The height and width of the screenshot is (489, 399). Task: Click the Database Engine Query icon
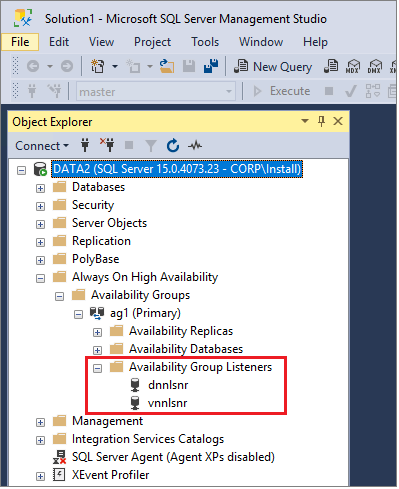point(331,66)
